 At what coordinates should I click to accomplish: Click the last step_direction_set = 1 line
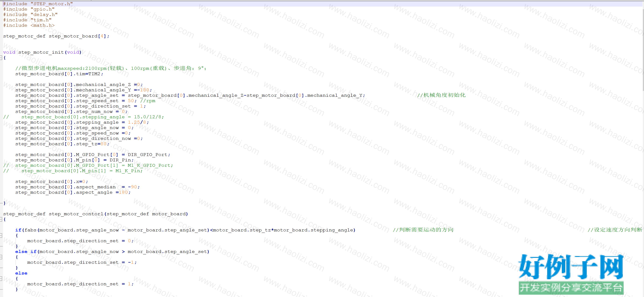[x=81, y=284]
